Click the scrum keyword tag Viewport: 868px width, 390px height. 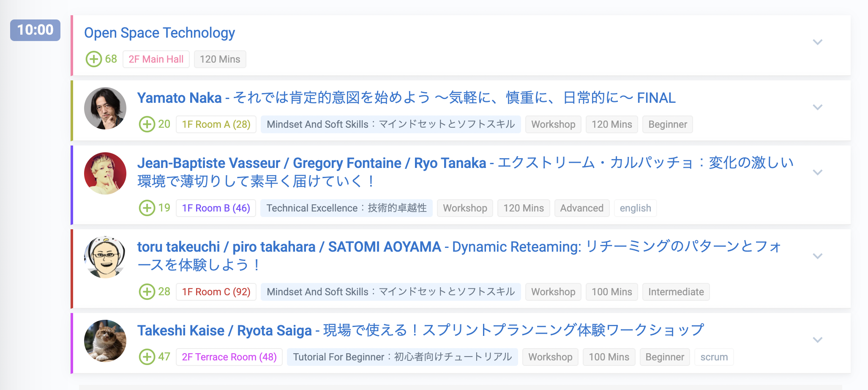pyautogui.click(x=714, y=357)
